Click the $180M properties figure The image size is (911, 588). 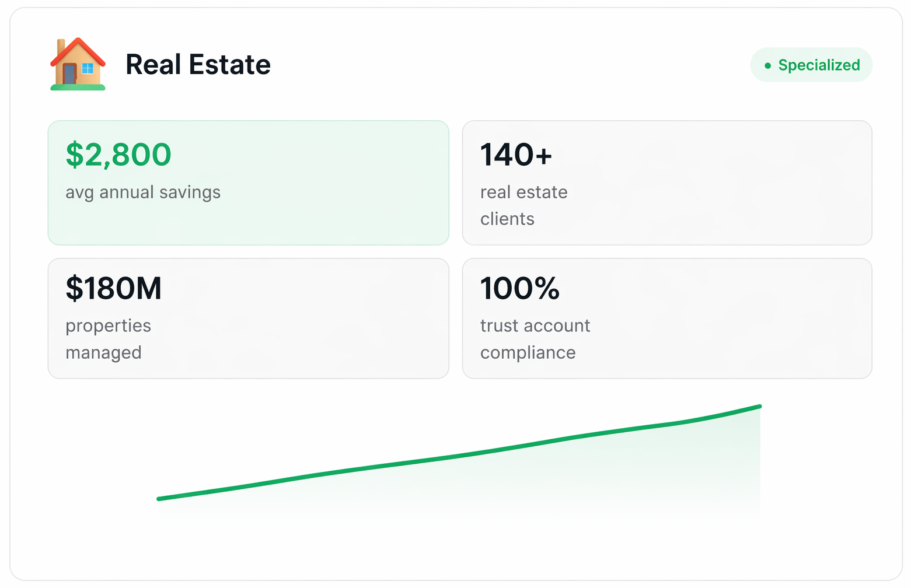[x=114, y=288]
